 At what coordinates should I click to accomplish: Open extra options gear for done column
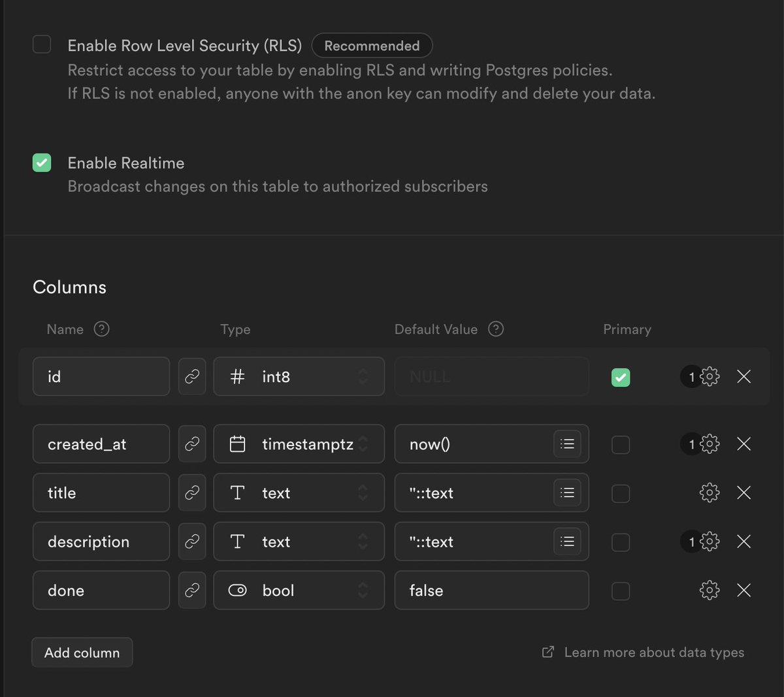click(709, 591)
